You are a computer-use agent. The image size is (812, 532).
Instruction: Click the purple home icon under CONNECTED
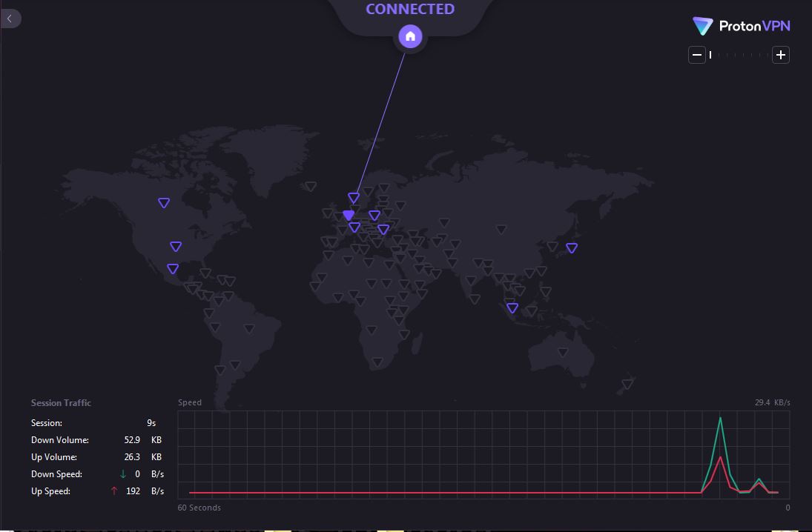click(x=410, y=36)
